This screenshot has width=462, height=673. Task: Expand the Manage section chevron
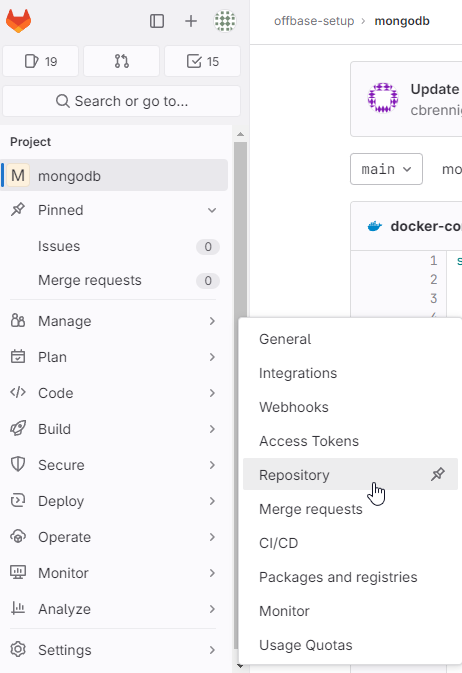coord(212,321)
